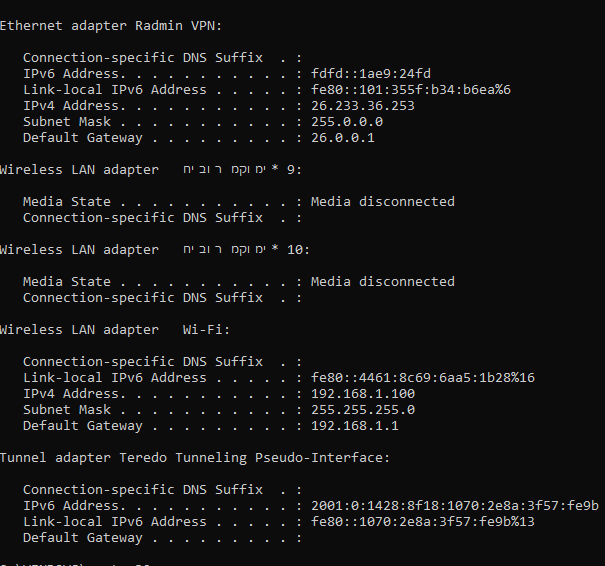Click the link-local address fe80::101:355f:b34:b6ea%6
The image size is (605, 566).
click(410, 90)
